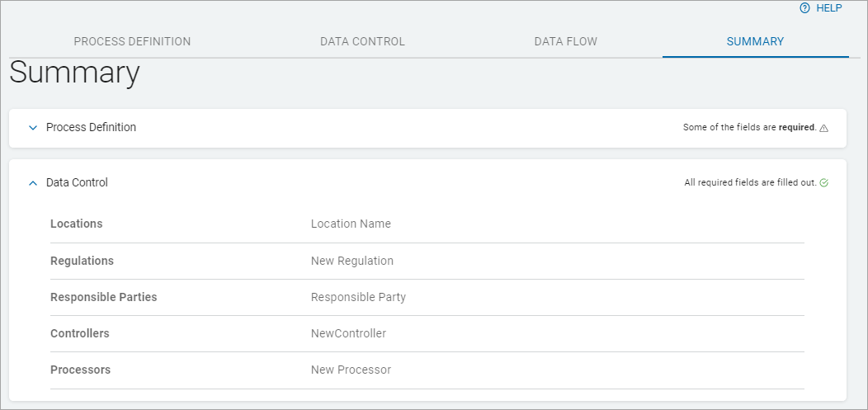Click the New Processor value
This screenshot has width=868, height=410.
[351, 370]
